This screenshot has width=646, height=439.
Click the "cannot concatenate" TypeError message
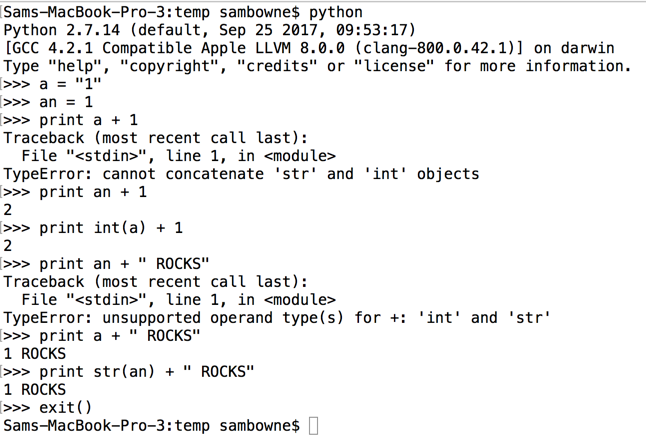[240, 174]
